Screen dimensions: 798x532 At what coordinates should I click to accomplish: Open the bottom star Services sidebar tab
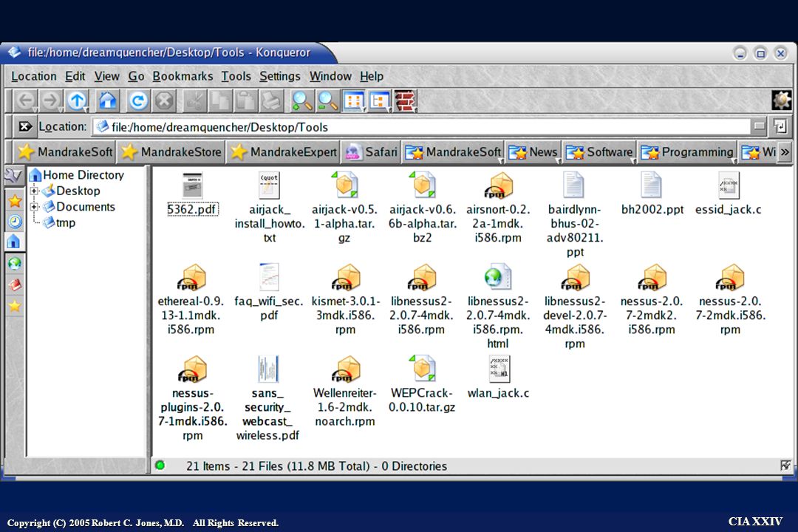click(15, 305)
